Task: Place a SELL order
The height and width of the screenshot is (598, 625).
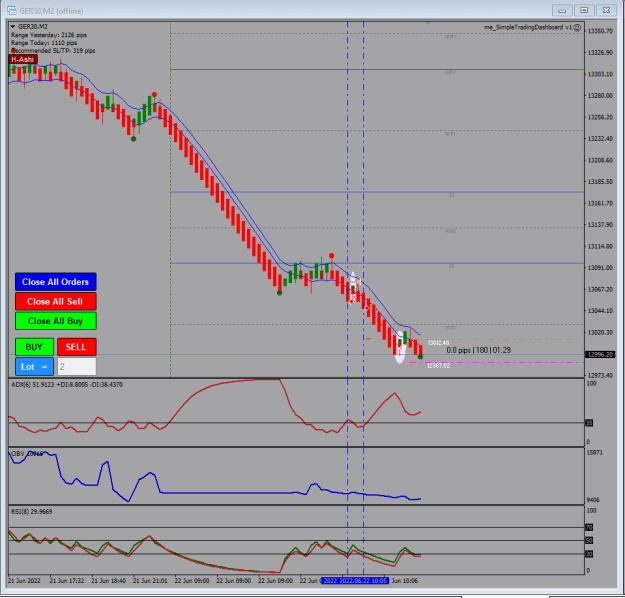Action: coord(77,347)
